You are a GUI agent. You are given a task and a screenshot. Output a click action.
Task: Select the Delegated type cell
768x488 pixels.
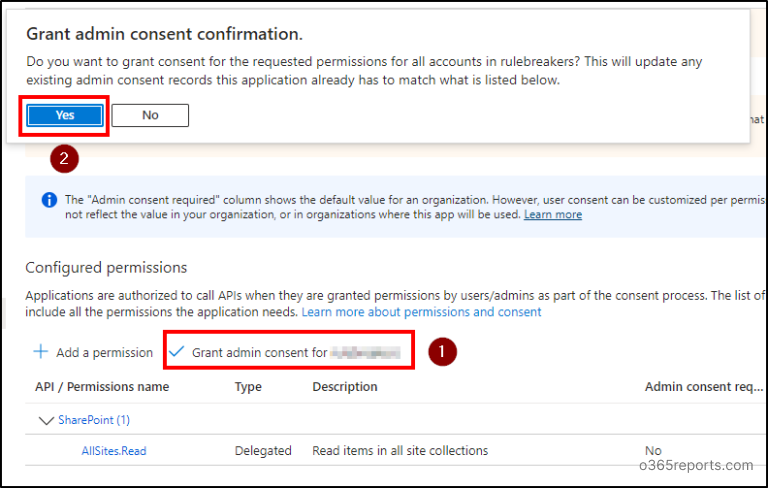(x=263, y=451)
